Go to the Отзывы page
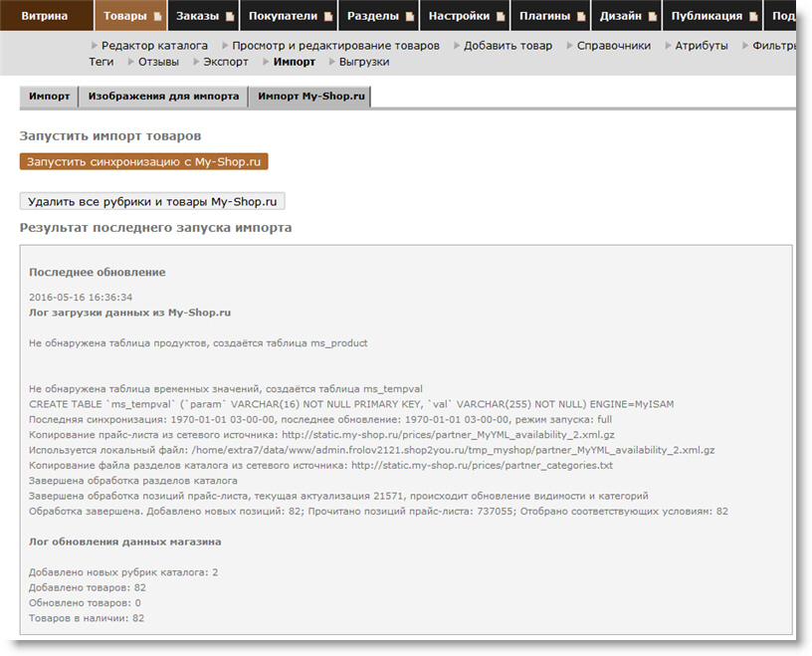The image size is (812, 656). (x=158, y=62)
